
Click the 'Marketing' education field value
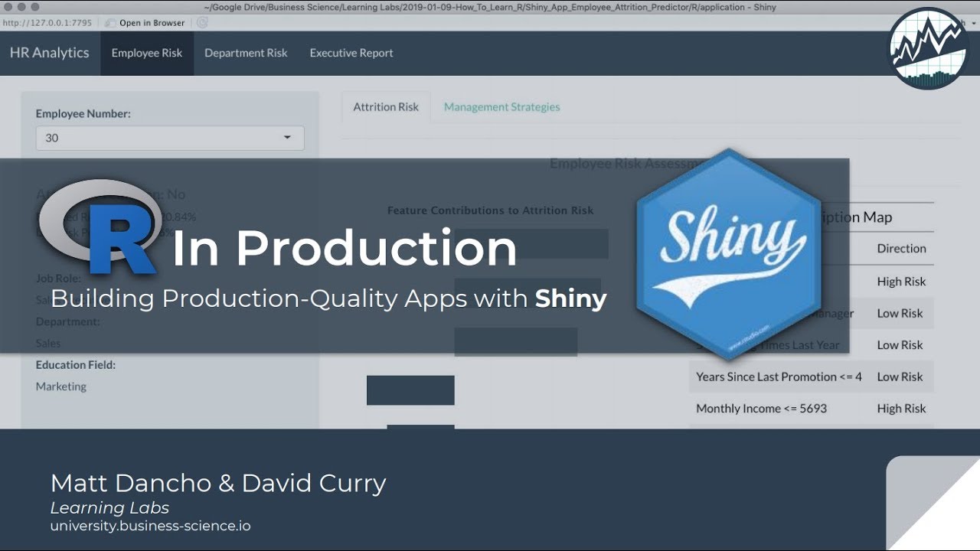tap(61, 386)
